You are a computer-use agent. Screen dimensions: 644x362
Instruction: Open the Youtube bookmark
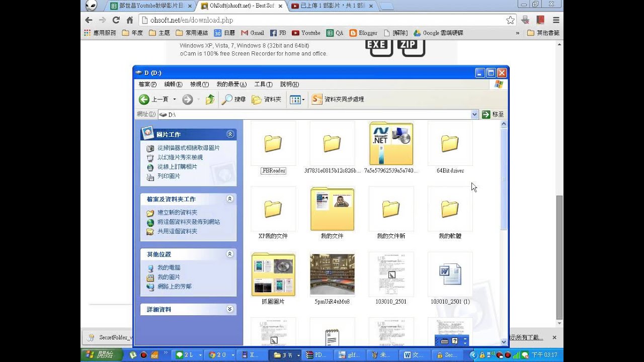[306, 33]
